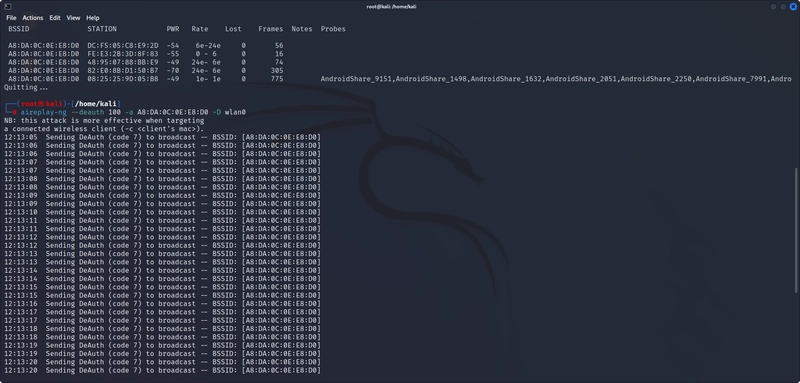Click station MAC DC:F5:05:C8:E9:2D
800x383 pixels.
tap(123, 45)
